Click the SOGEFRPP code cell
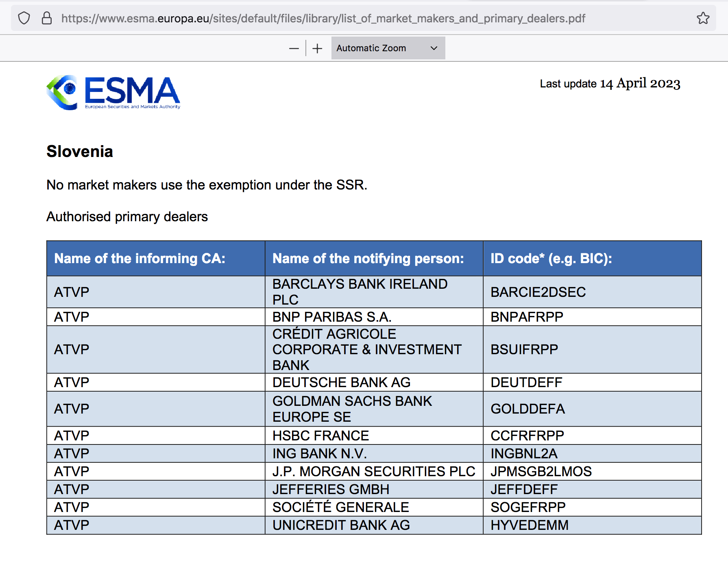This screenshot has height=562, width=728. pyautogui.click(x=592, y=507)
